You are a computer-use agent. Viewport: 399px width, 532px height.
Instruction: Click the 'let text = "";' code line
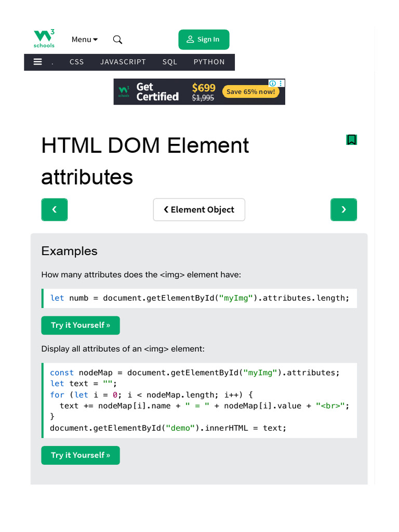[x=84, y=384]
